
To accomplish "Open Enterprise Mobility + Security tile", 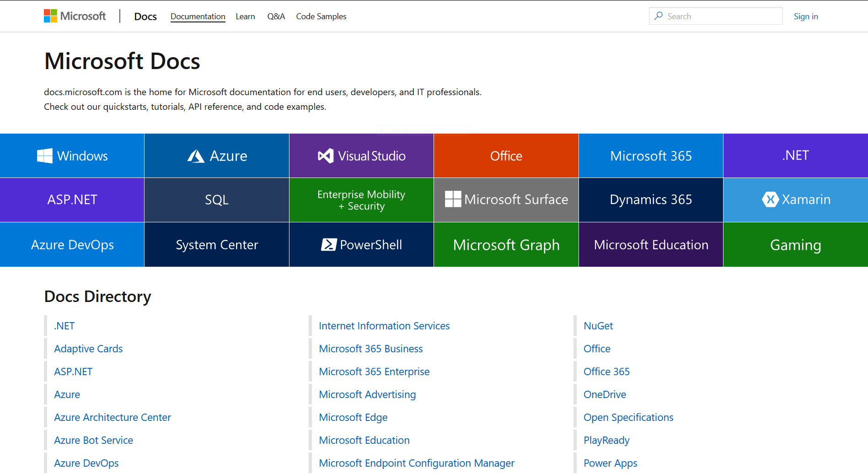I will [x=361, y=200].
